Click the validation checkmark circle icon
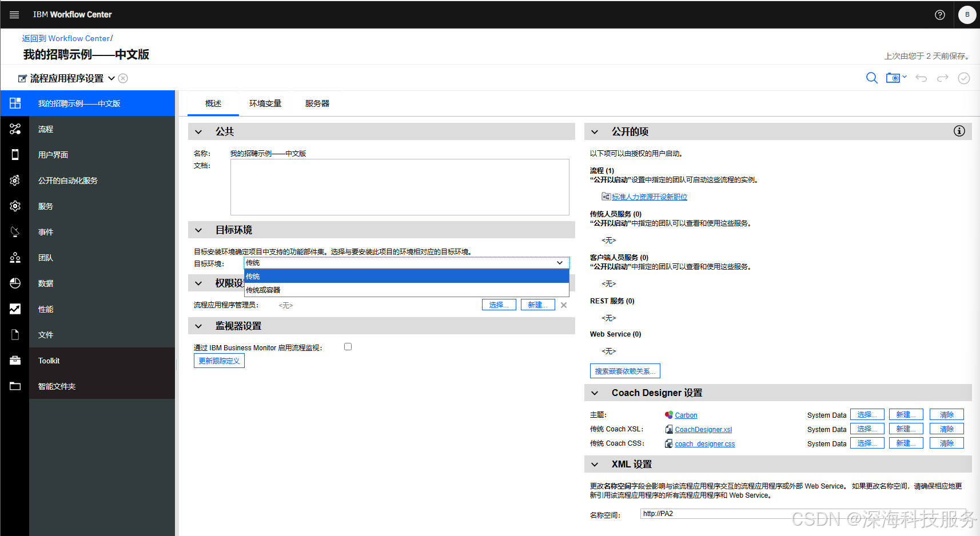Screen dimensions: 980x536 [x=964, y=78]
